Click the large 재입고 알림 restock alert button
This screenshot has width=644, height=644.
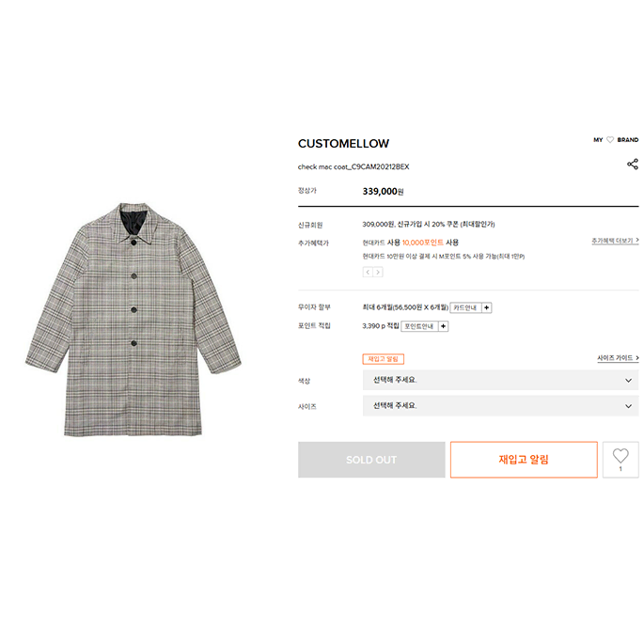coord(524,460)
